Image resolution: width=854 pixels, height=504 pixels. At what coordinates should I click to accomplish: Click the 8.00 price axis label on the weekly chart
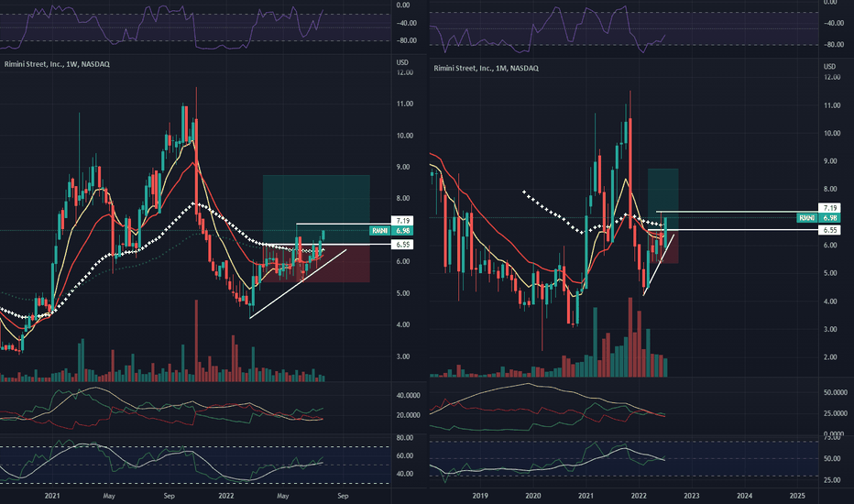405,198
